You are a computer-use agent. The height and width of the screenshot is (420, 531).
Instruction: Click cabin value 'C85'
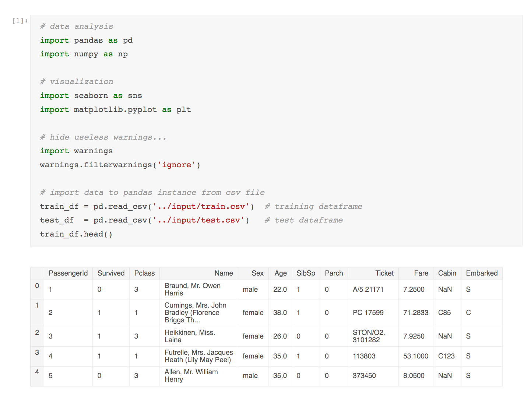pos(444,313)
